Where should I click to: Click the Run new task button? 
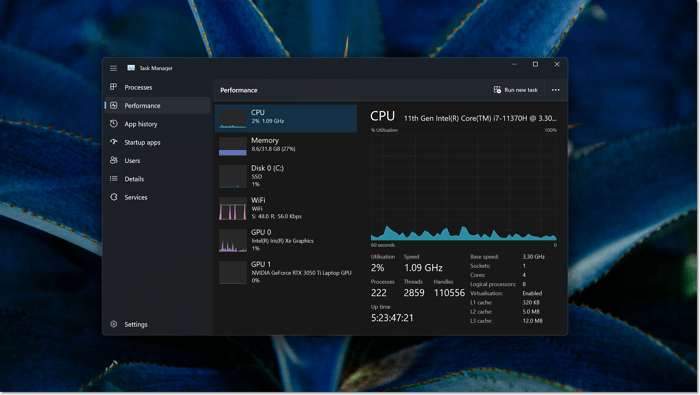coord(516,90)
